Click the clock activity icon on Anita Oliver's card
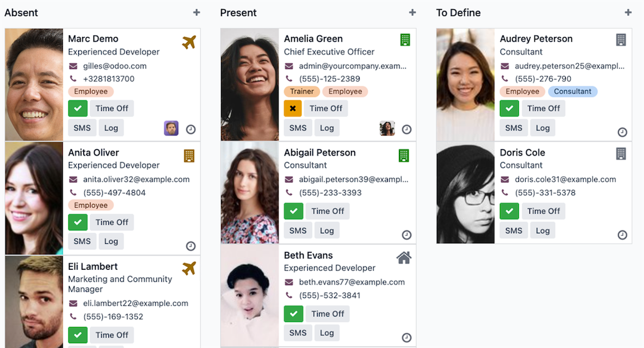Screen dimensions: 644x348 (191, 246)
